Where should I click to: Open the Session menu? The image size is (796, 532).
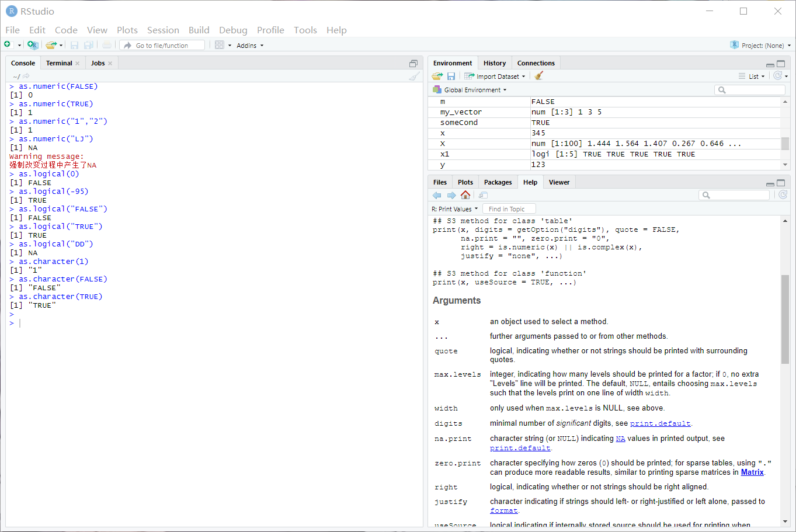coord(163,30)
